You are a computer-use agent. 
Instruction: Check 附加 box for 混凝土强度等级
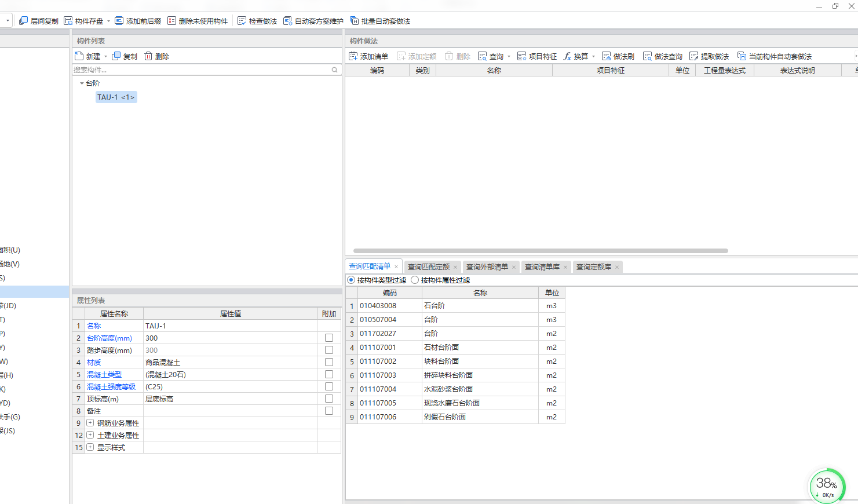tap(329, 386)
